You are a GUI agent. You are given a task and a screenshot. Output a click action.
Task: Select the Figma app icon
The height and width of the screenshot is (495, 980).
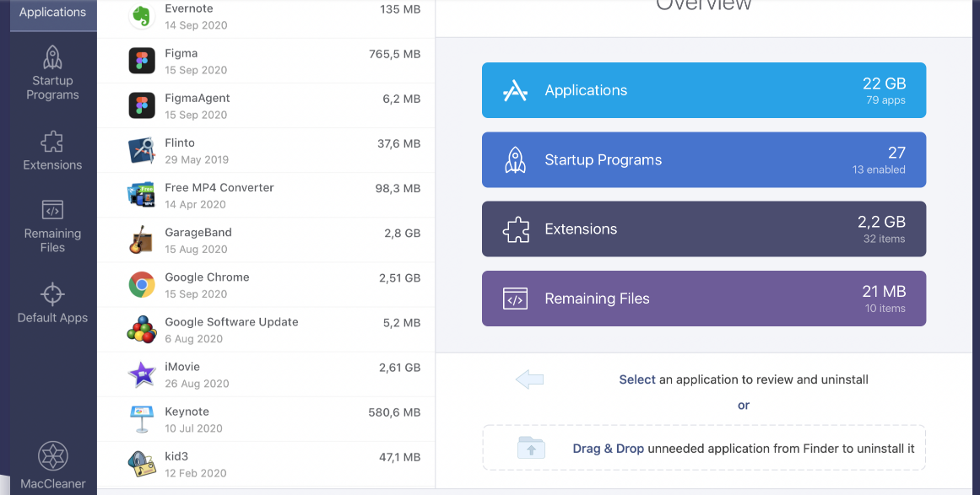(x=142, y=61)
